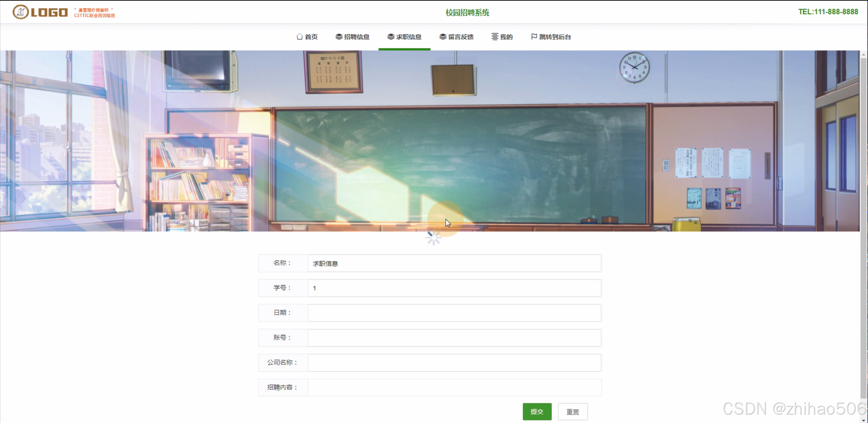
Task: Click the list icon beside 我的
Action: (x=495, y=37)
